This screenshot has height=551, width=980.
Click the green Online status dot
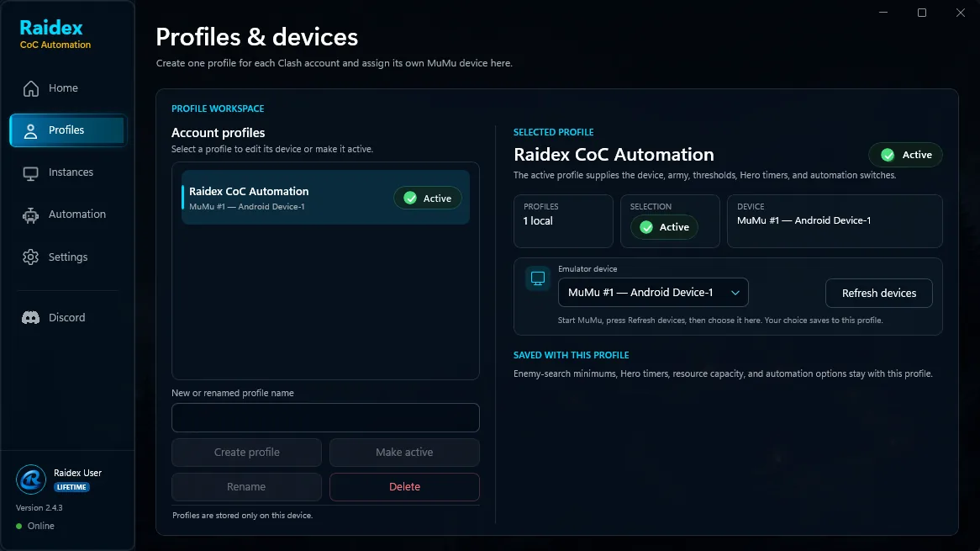point(18,526)
